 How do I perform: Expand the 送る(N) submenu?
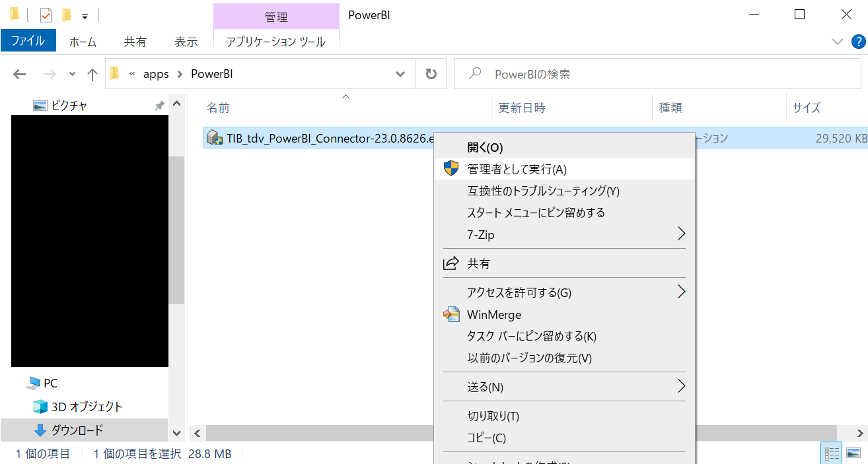click(565, 387)
